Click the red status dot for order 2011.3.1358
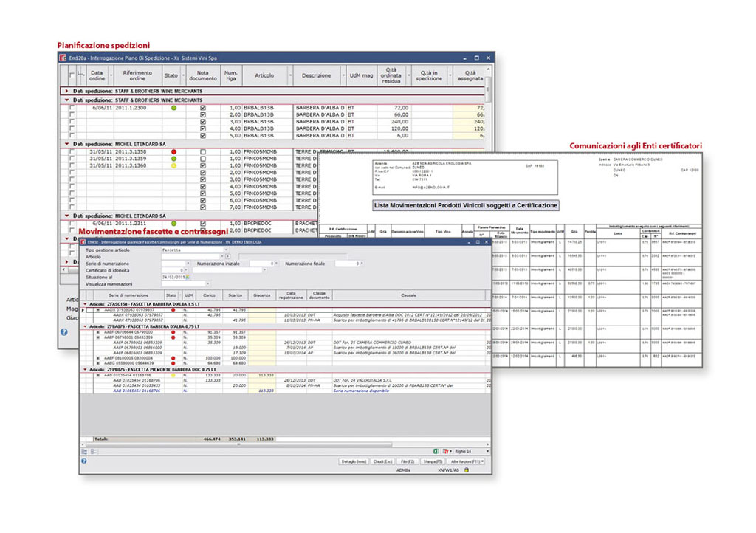The image size is (756, 533). [x=174, y=152]
